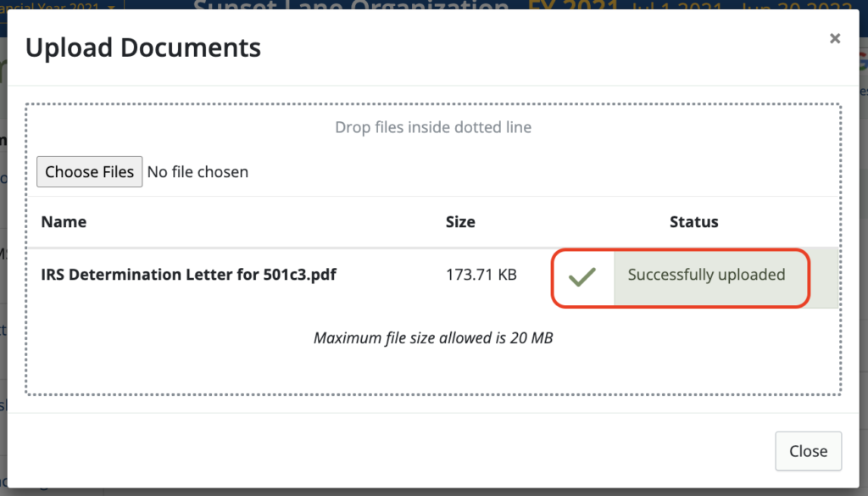Dismiss the dialog with the × icon
This screenshot has height=496, width=868.
835,37
